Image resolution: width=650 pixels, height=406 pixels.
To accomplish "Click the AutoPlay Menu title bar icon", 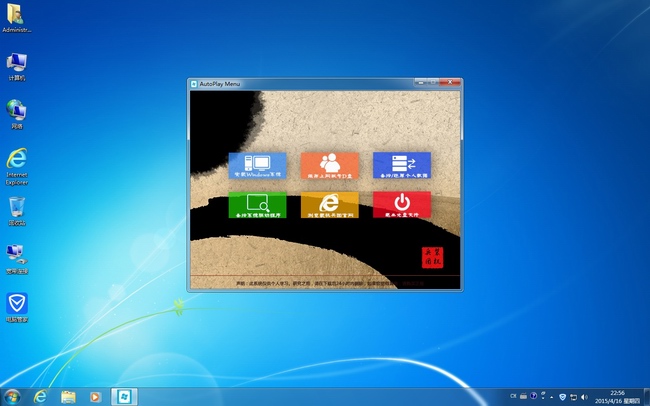I will coord(194,84).
